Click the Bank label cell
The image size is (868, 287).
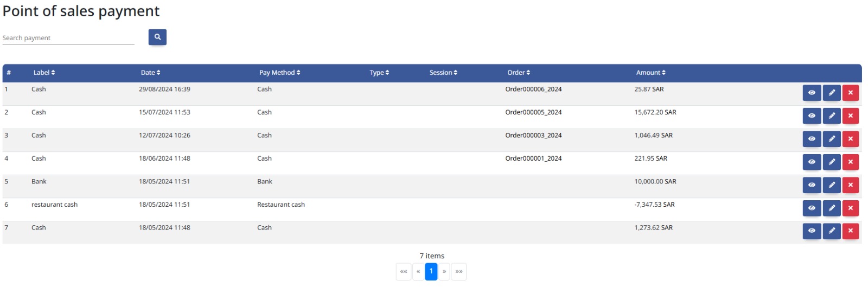click(x=39, y=181)
